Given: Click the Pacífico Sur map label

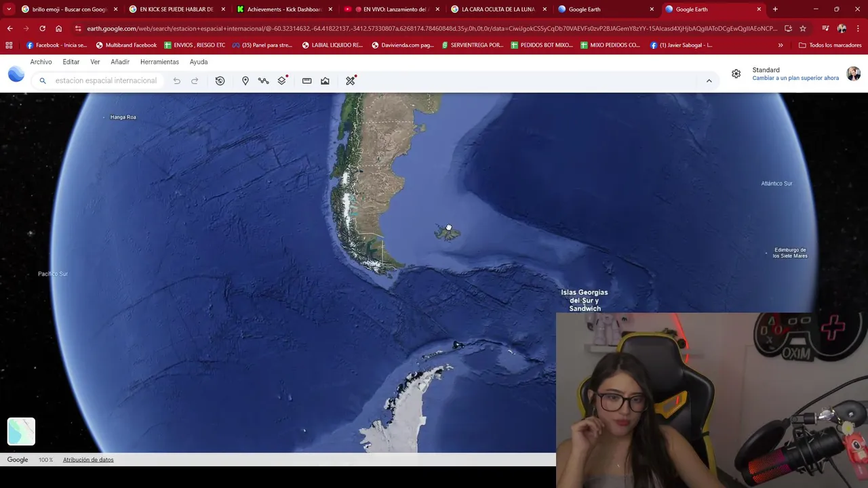Looking at the screenshot, I should pos(53,274).
